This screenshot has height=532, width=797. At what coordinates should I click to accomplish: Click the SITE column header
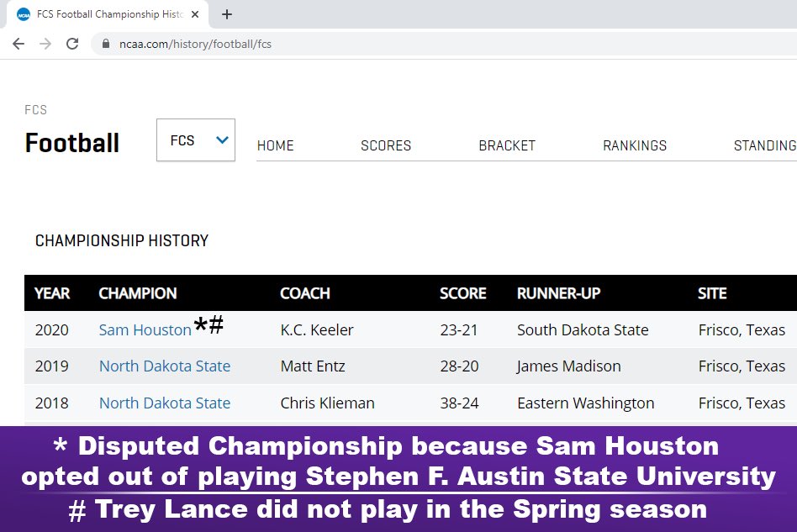point(712,293)
